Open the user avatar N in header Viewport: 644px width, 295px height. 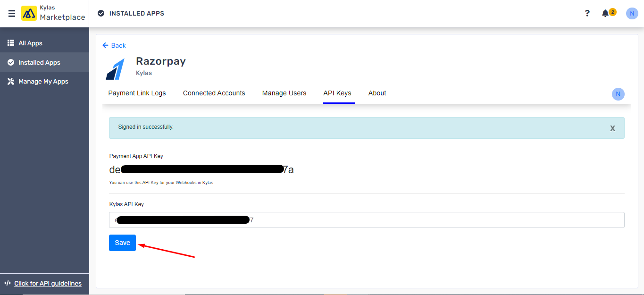pos(632,13)
